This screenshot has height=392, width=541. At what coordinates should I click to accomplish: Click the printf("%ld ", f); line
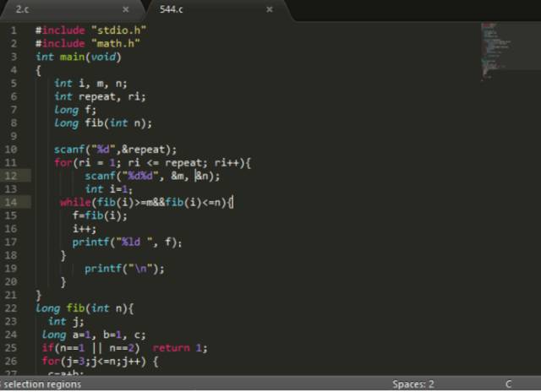(128, 242)
